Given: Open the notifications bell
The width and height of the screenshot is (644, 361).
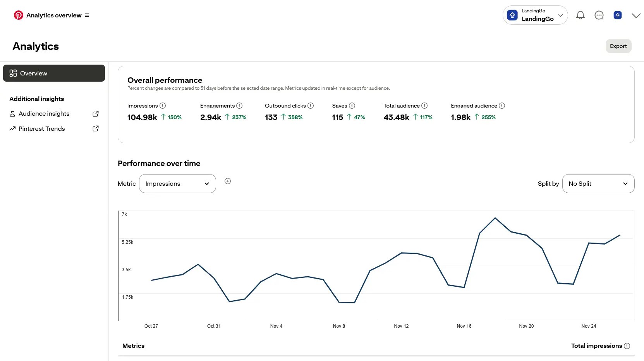Looking at the screenshot, I should coord(580,15).
